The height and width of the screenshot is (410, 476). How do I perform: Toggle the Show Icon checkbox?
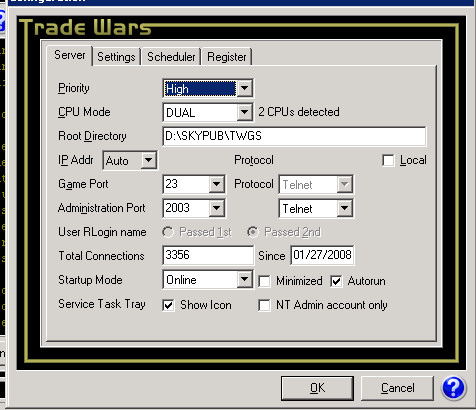tap(168, 305)
